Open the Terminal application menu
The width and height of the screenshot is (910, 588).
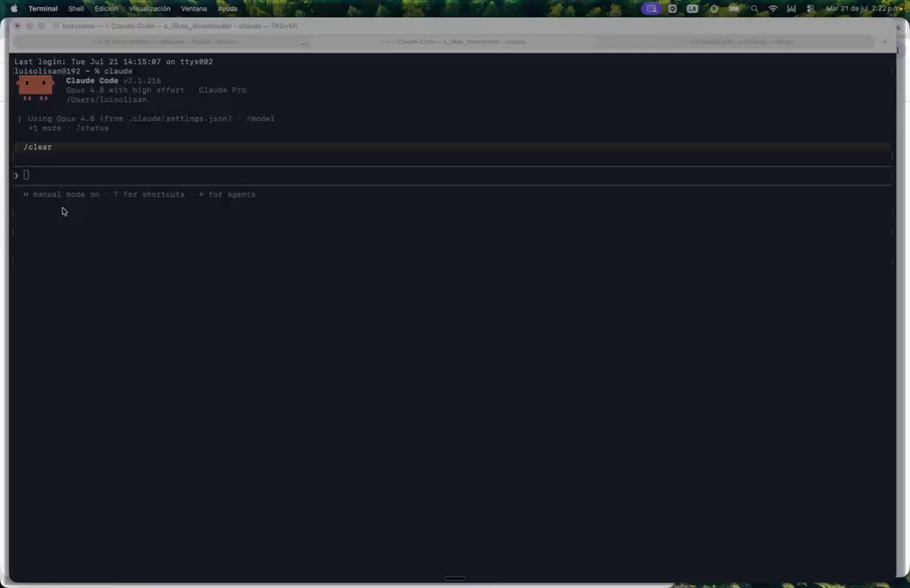(43, 9)
